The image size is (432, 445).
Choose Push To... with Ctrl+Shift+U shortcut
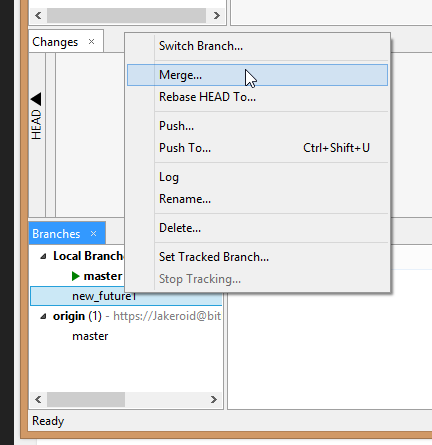click(x=257, y=148)
